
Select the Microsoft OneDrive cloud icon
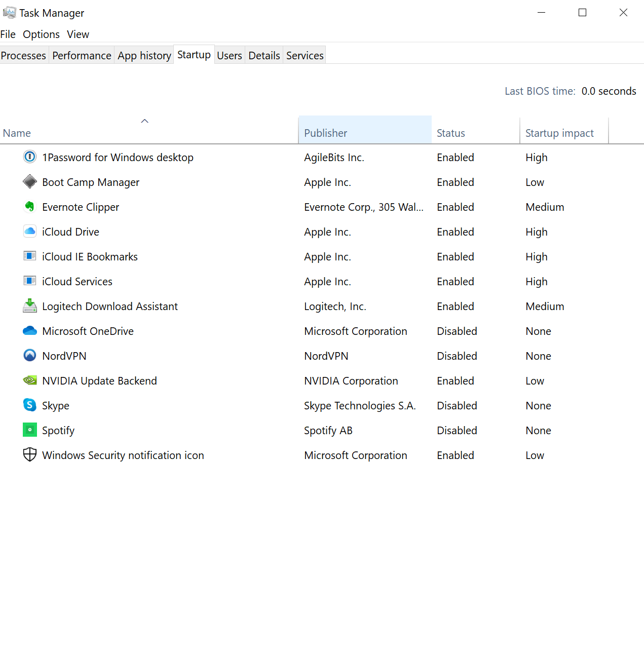[30, 331]
